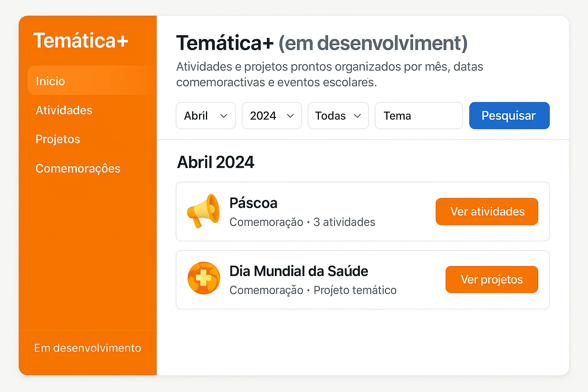588x392 pixels.
Task: Click the Abril 2024 section heading
Action: [x=216, y=162]
